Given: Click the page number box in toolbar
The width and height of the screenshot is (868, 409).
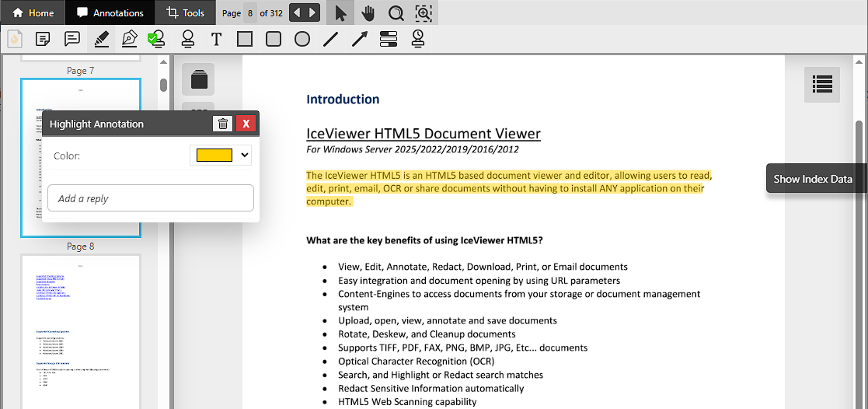Looking at the screenshot, I should 249,13.
